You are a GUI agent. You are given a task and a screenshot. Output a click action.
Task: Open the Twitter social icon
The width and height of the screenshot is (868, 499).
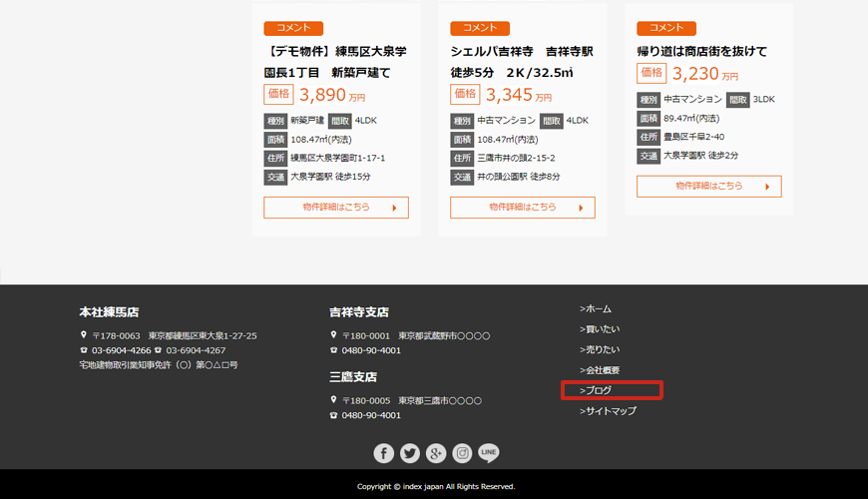tap(410, 454)
